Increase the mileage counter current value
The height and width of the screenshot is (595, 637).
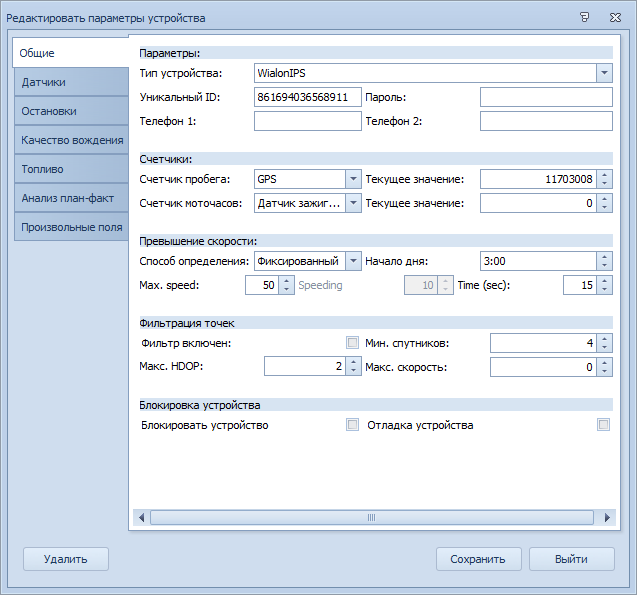coord(604,175)
